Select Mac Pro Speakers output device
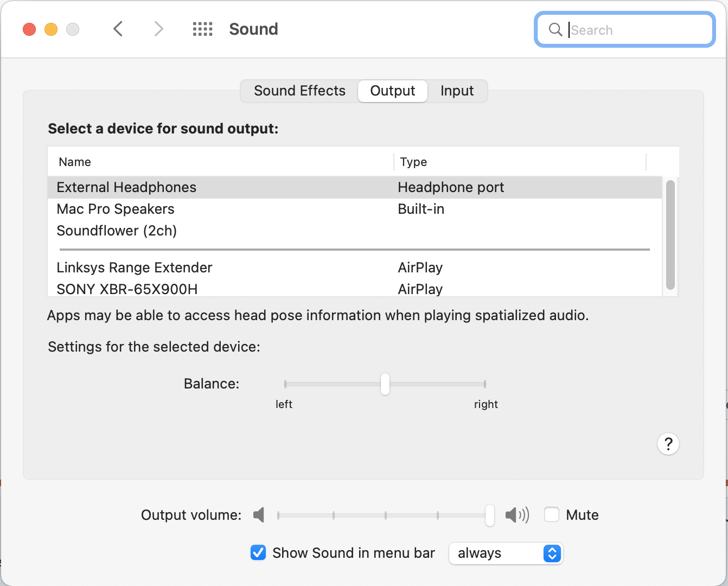The width and height of the screenshot is (728, 586). 116,209
